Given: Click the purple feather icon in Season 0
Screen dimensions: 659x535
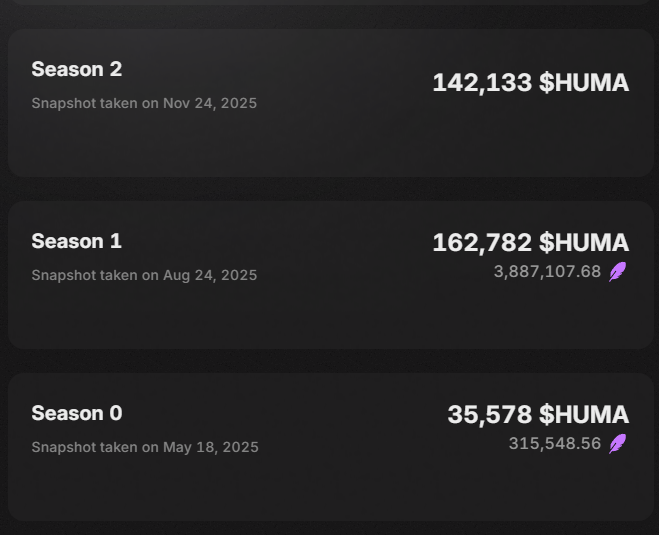Looking at the screenshot, I should [618, 444].
